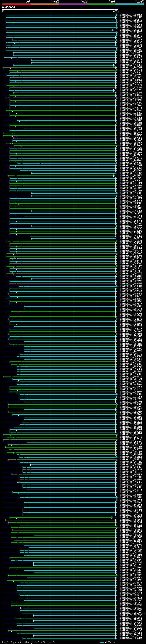Click the white query sequence bar
This screenshot has width=146, height=644.
pos(60,9)
